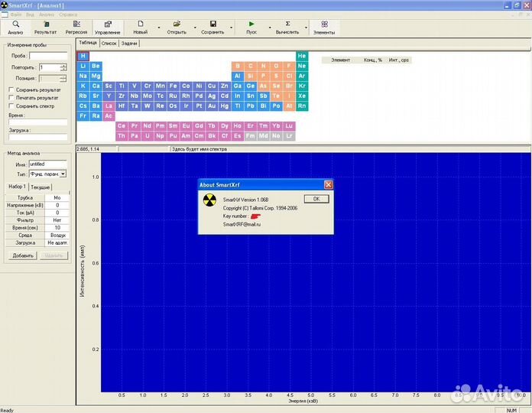This screenshot has width=532, height=413.
Task: Select the He element cell
Action: click(302, 56)
